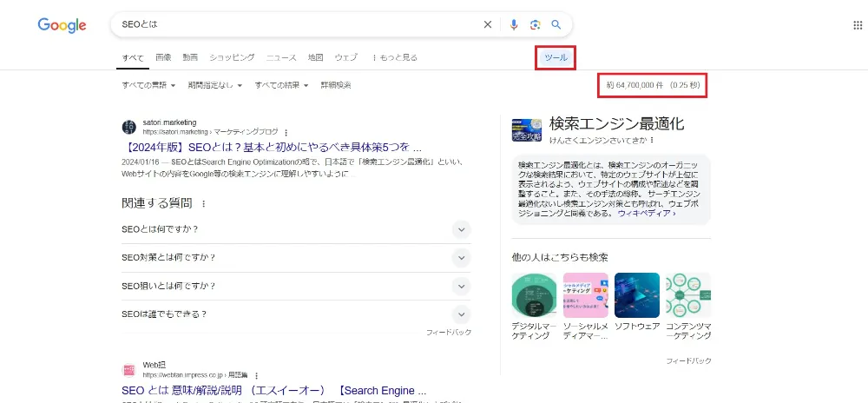This screenshot has height=403, width=868.
Task: Expand question SEO対策とは何ですか？
Action: coord(296,258)
